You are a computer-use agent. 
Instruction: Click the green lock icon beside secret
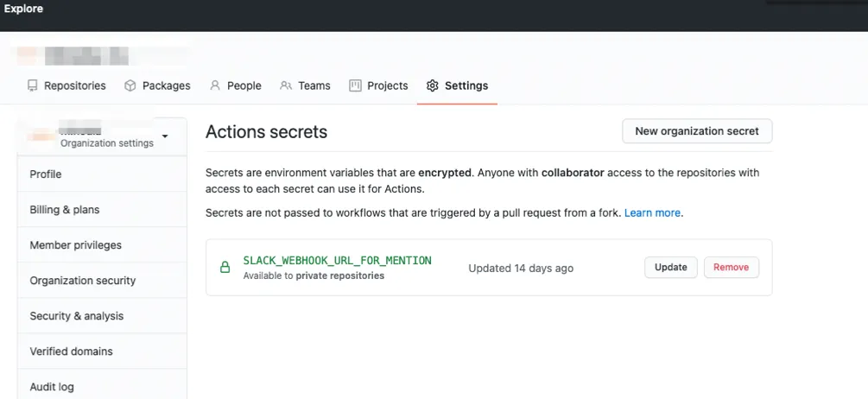tap(225, 268)
